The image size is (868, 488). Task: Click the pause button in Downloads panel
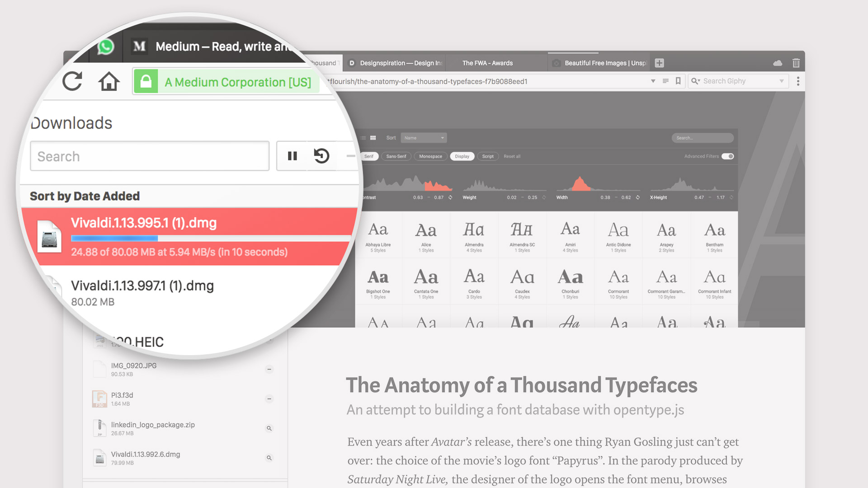pos(292,156)
